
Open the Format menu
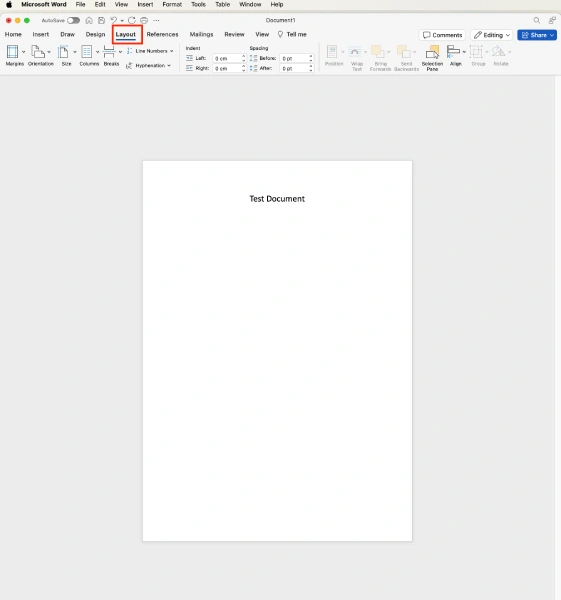tap(172, 5)
